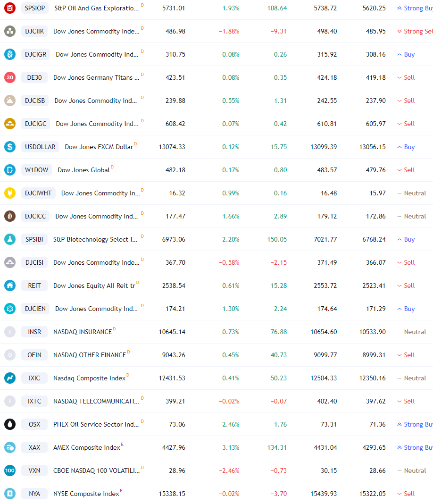This screenshot has width=433, height=504.
Task: Click the USDOLLAR dollar sign icon
Action: point(10,147)
